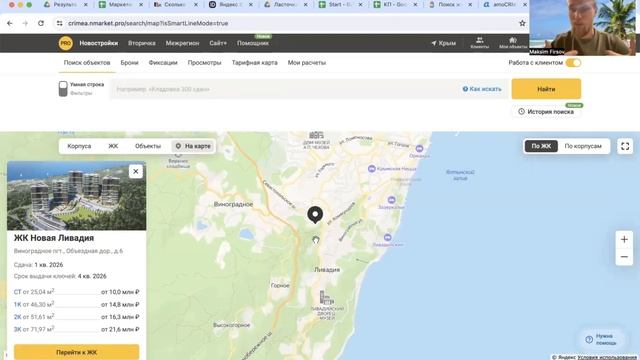Select Крым region in header
The image size is (640, 360).
tap(444, 43)
